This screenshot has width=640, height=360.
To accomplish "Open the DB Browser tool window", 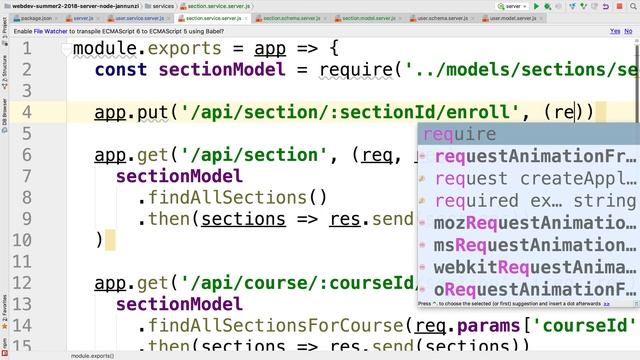I will click(4, 115).
